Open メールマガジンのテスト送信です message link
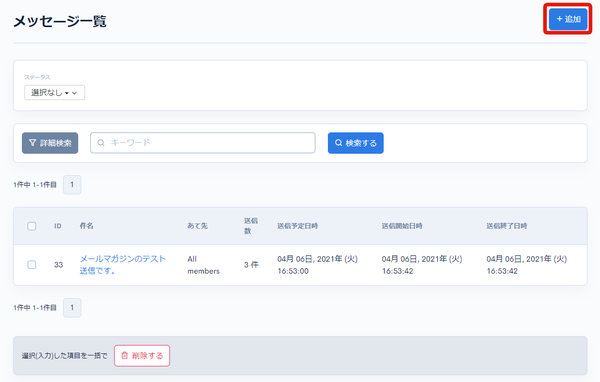The height and width of the screenshot is (382, 600). (x=122, y=264)
